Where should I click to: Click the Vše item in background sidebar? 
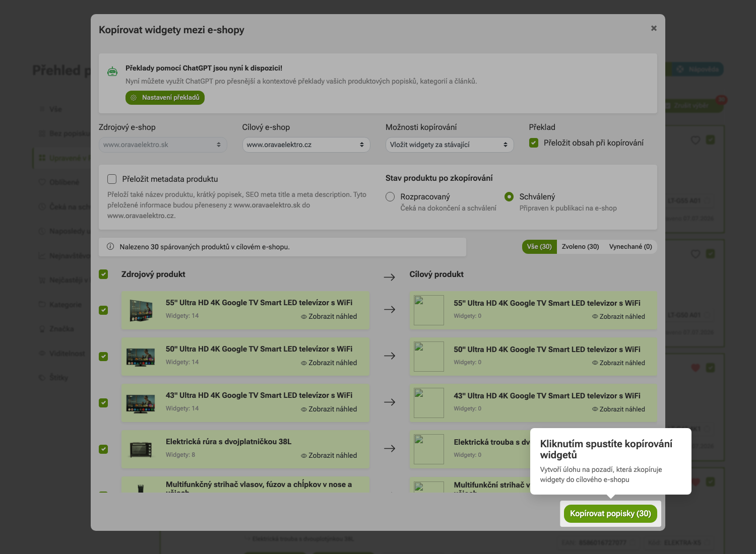(55, 109)
